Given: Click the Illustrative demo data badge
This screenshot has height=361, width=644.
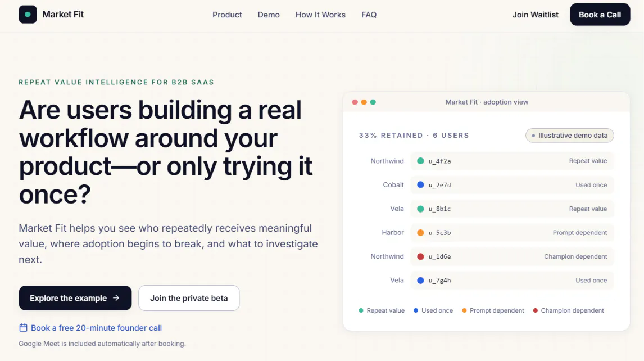Looking at the screenshot, I should pos(570,136).
